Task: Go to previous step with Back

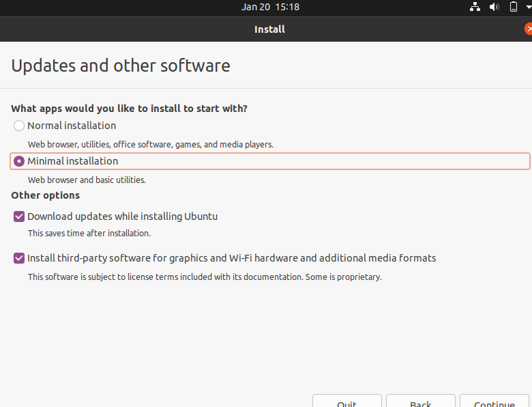Action: click(x=420, y=402)
